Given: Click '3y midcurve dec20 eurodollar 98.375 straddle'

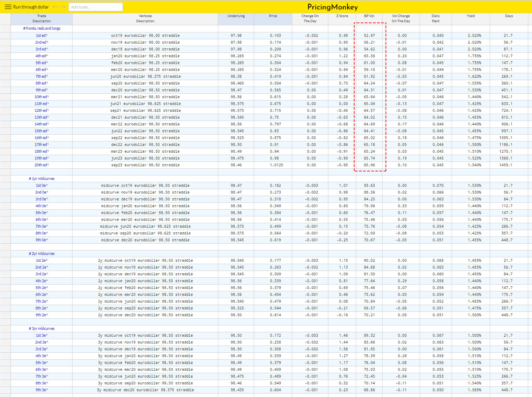Looking at the screenshot, I should [x=145, y=390].
